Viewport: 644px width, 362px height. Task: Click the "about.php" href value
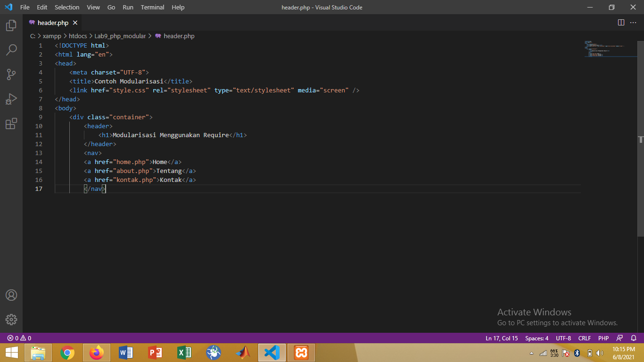click(133, 171)
